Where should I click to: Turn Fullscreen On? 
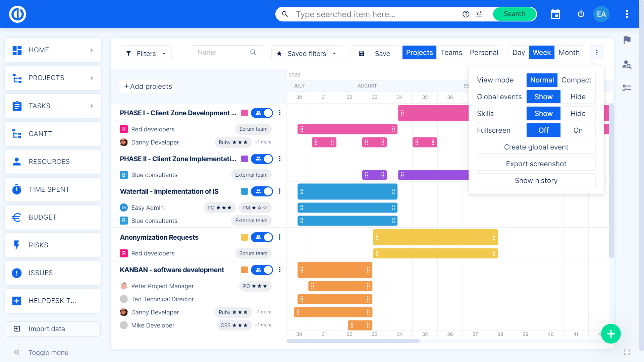(578, 130)
